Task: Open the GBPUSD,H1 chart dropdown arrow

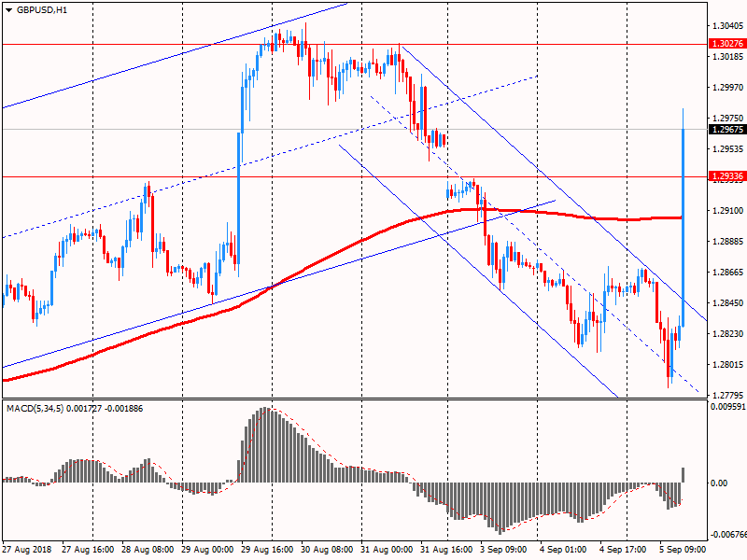Action: pos(9,10)
